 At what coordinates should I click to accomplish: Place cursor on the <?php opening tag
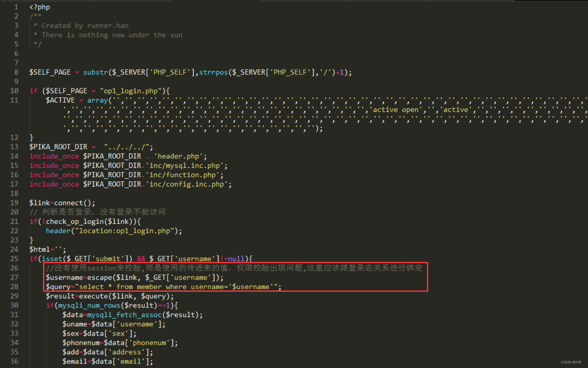click(x=40, y=7)
